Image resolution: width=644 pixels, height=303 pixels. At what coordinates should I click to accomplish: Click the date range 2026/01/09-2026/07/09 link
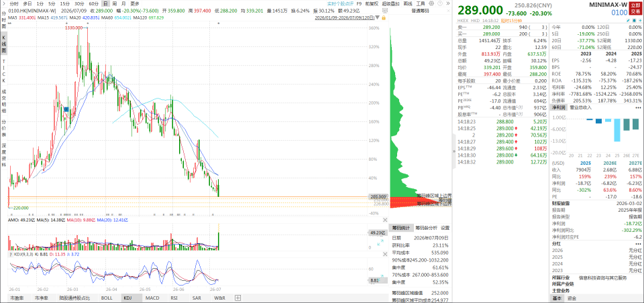345,17
